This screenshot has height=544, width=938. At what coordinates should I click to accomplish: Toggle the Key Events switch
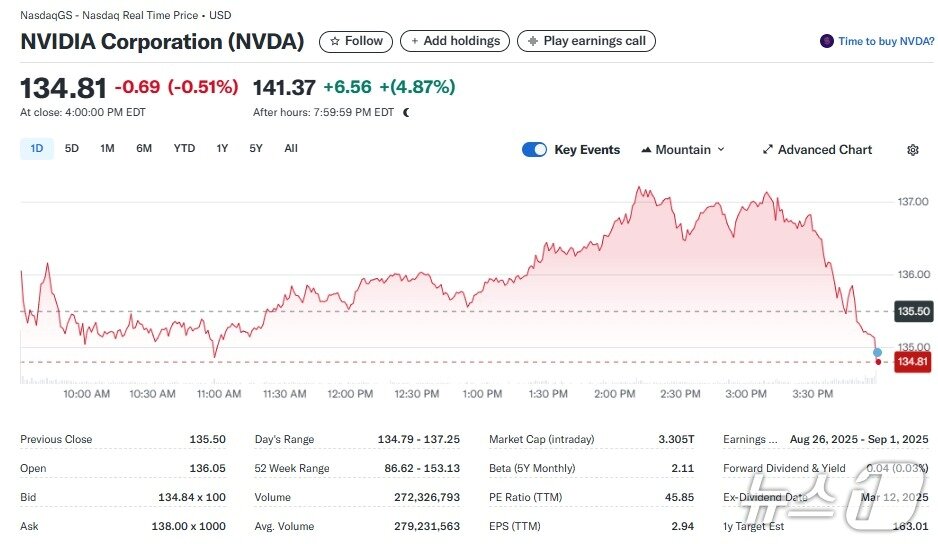coord(535,150)
